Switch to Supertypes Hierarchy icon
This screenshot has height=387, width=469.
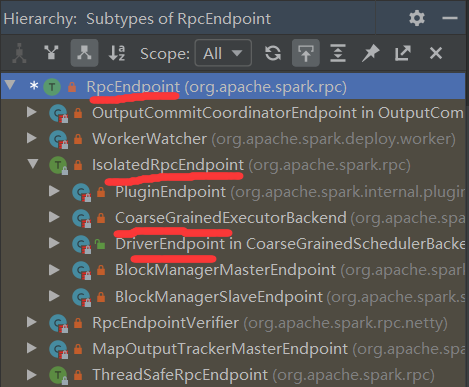tap(51, 53)
